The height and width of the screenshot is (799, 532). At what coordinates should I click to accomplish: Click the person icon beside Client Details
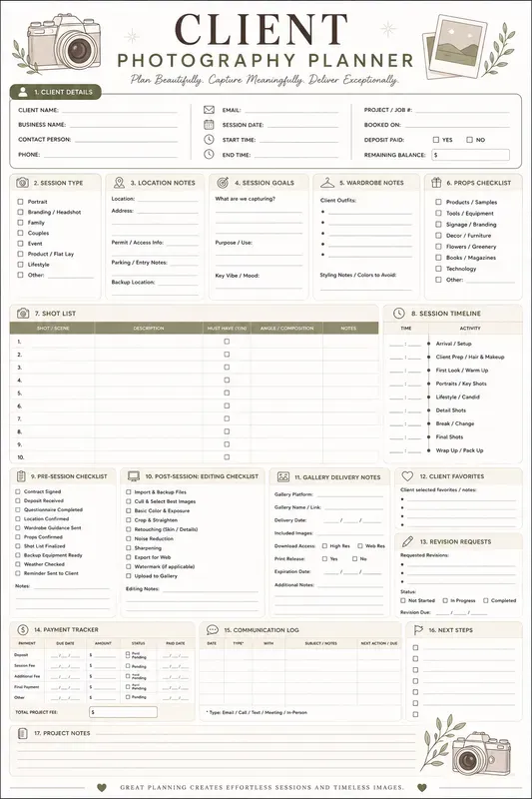pyautogui.click(x=23, y=92)
